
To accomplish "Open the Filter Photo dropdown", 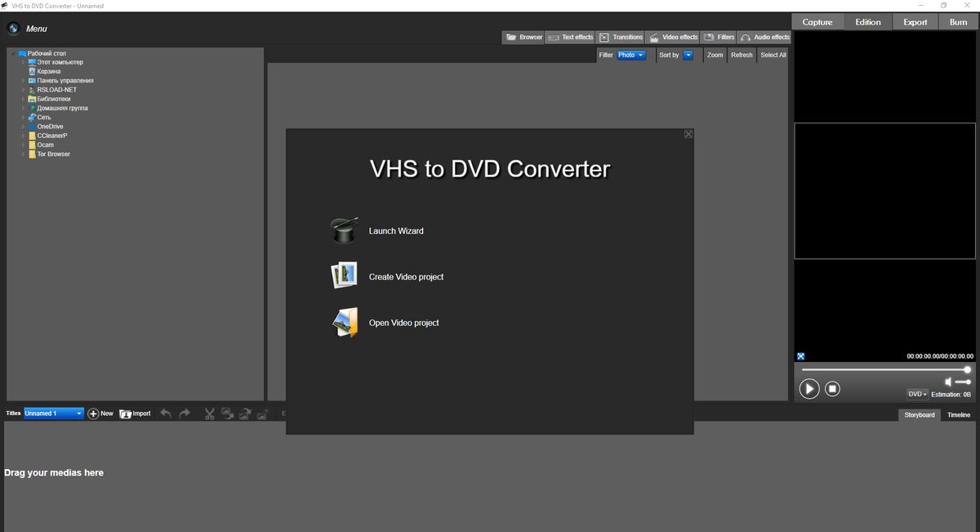I will [x=630, y=55].
